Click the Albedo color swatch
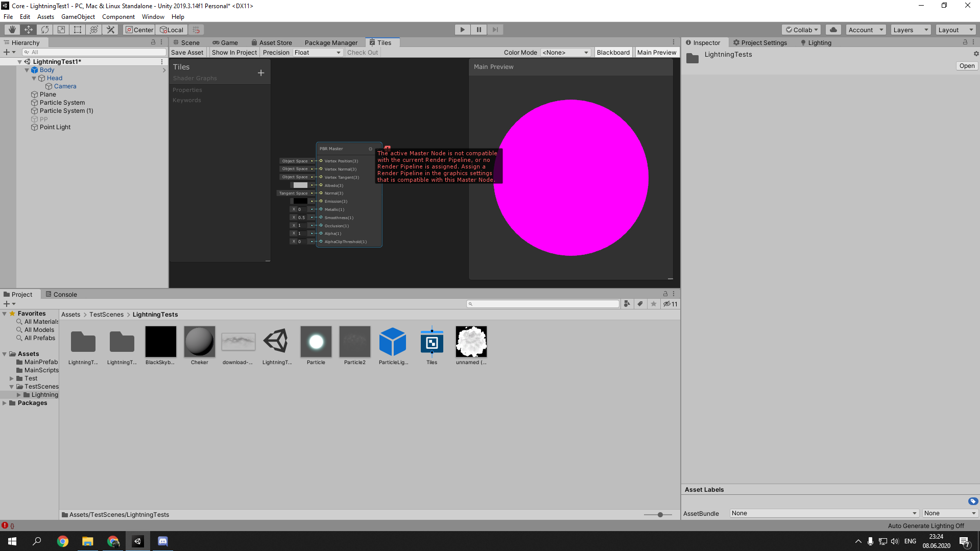 click(300, 185)
